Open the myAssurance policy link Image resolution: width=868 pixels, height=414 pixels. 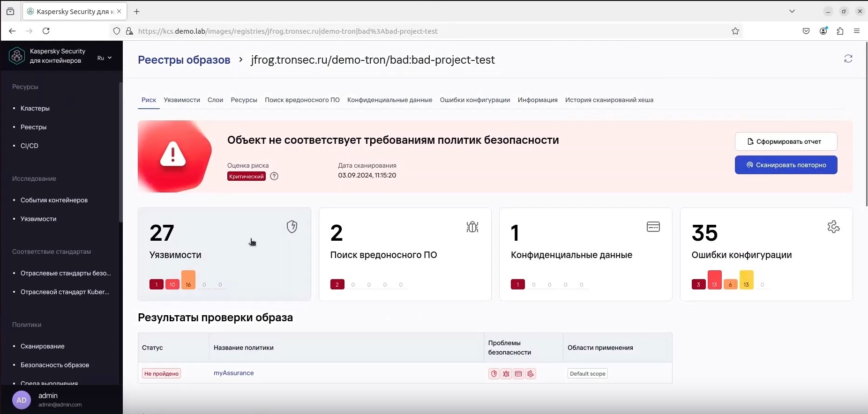233,373
